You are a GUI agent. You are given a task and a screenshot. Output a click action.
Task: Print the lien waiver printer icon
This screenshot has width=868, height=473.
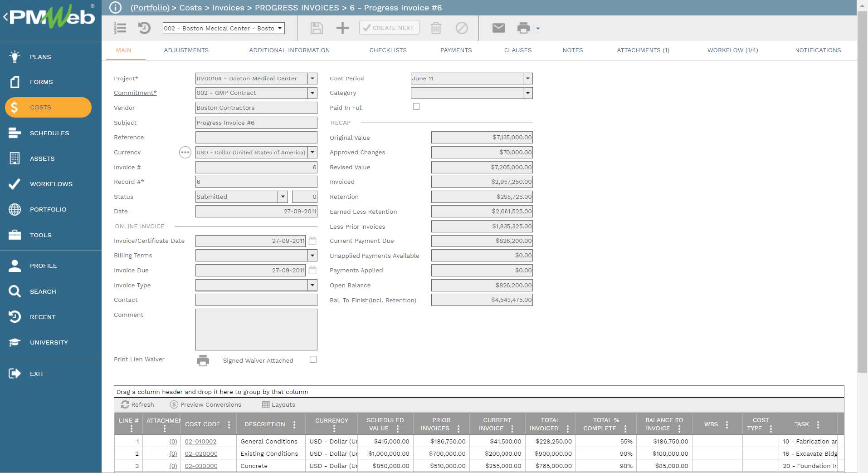(x=203, y=360)
